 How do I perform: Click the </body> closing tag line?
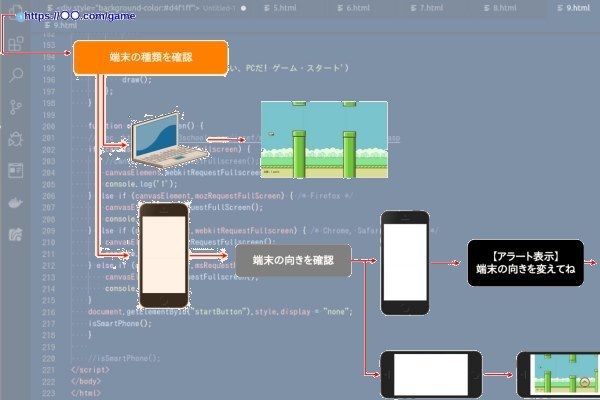coord(86,381)
